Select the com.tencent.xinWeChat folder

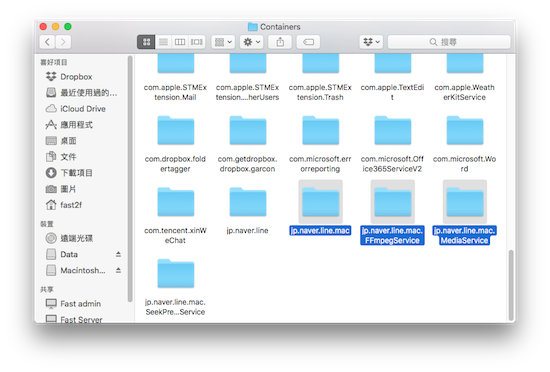pos(175,215)
